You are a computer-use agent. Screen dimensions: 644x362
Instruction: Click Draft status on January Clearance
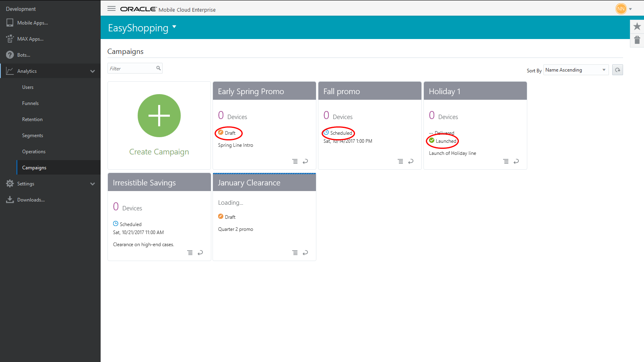click(x=227, y=217)
